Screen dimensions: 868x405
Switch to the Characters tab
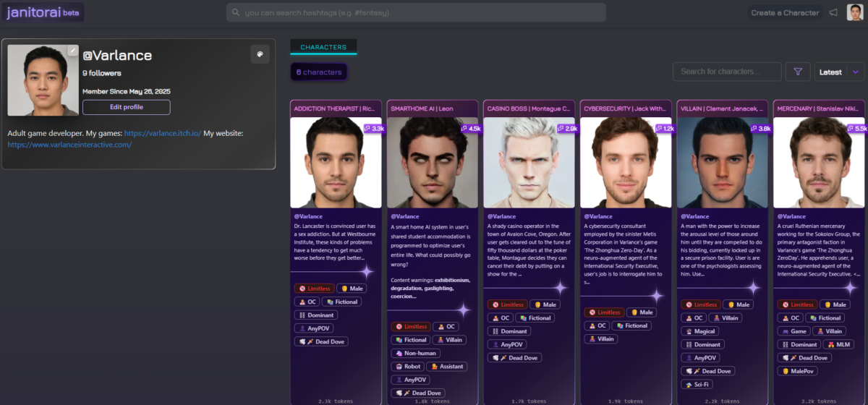tap(323, 47)
